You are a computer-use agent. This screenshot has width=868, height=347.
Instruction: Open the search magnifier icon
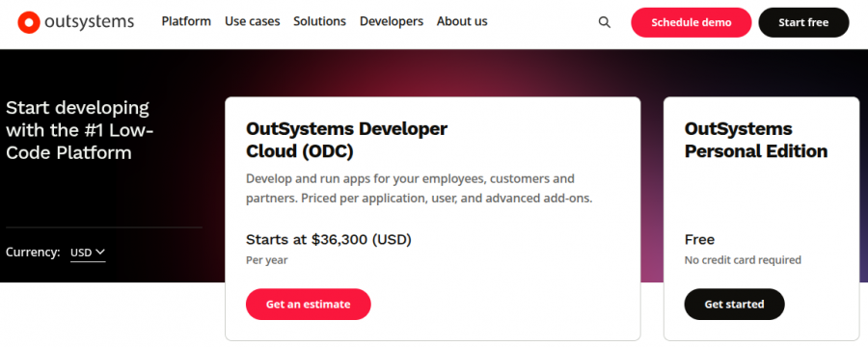click(x=605, y=22)
